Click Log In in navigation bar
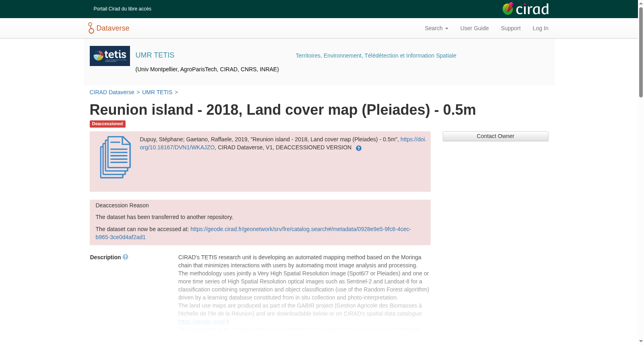644x345 pixels. (x=541, y=28)
